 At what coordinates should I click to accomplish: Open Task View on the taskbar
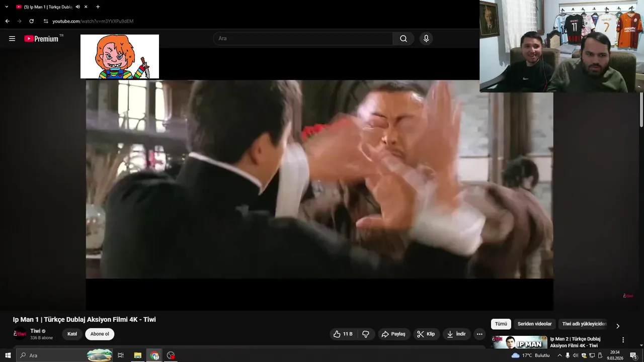point(121,355)
